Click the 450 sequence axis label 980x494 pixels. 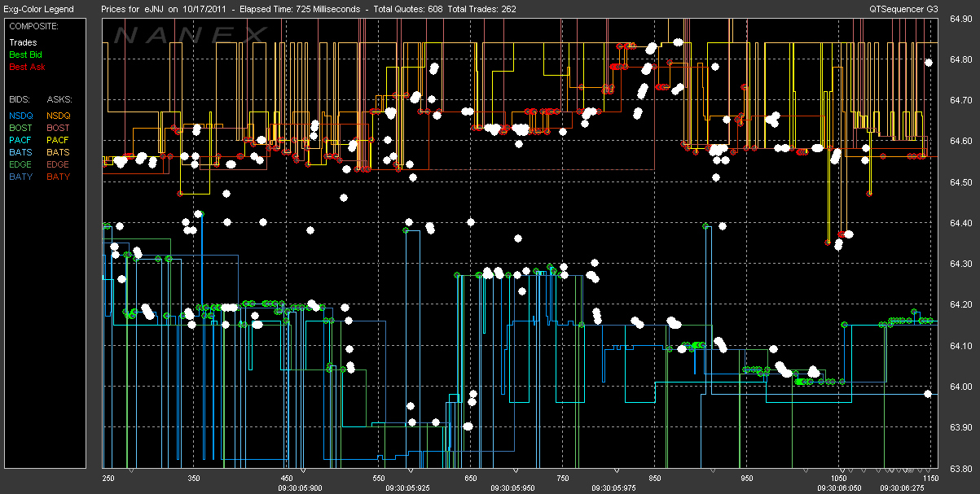(x=286, y=478)
